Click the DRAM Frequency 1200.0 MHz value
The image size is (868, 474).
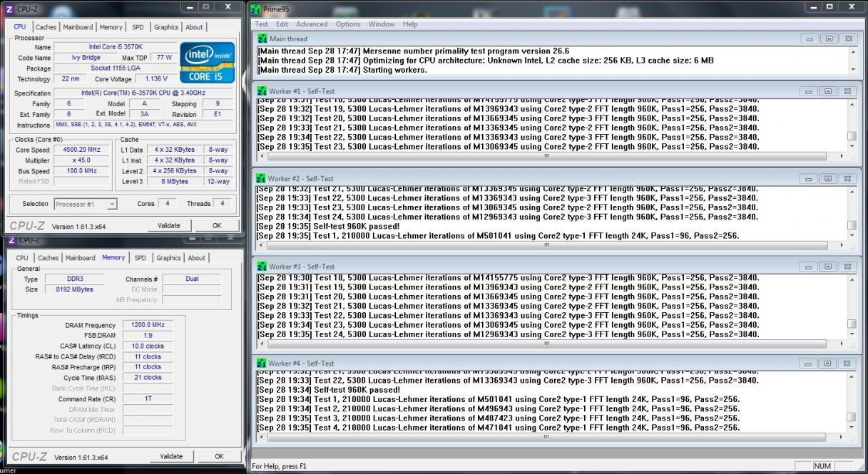point(148,325)
